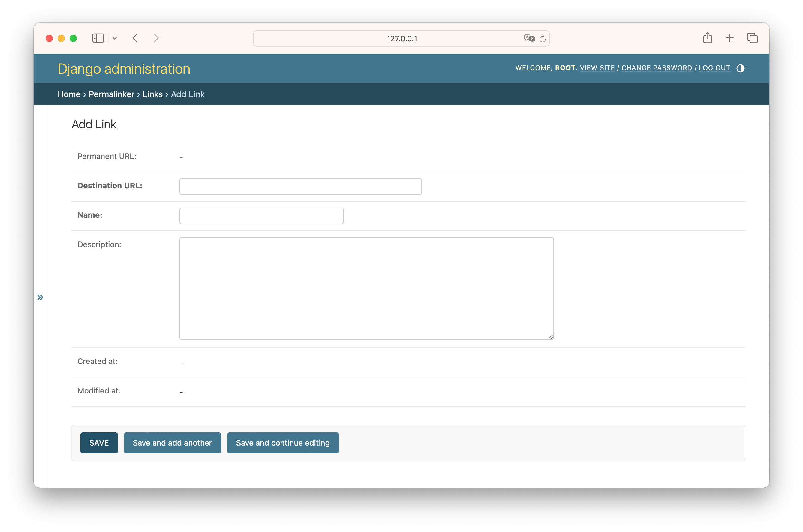Click the VIEW SITE link

[x=597, y=68]
